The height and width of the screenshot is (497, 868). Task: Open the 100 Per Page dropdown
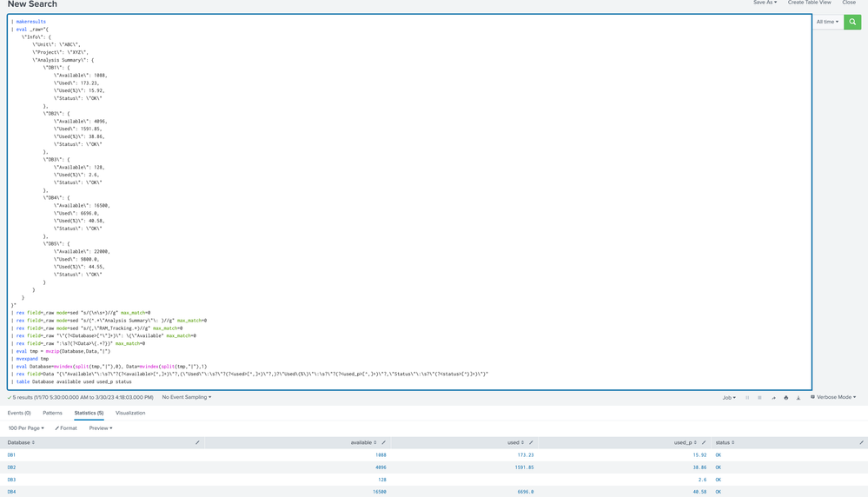coord(26,428)
